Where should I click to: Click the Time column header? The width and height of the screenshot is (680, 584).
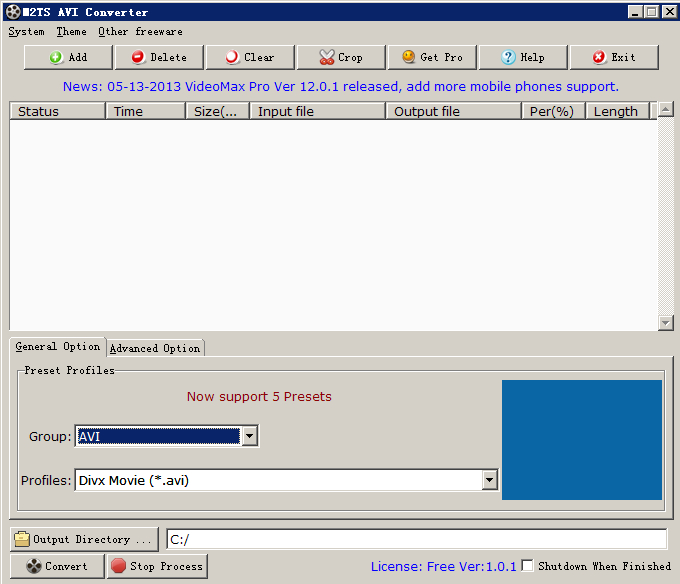point(146,111)
